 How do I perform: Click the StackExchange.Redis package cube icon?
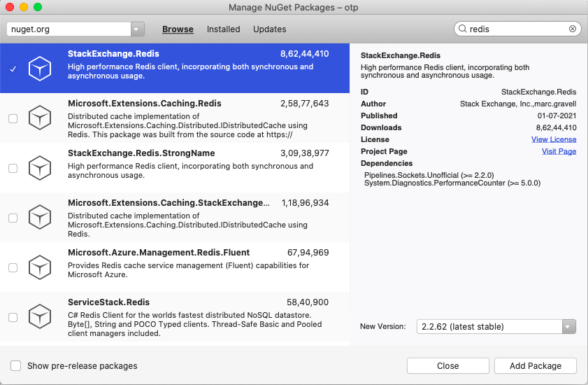click(x=40, y=69)
